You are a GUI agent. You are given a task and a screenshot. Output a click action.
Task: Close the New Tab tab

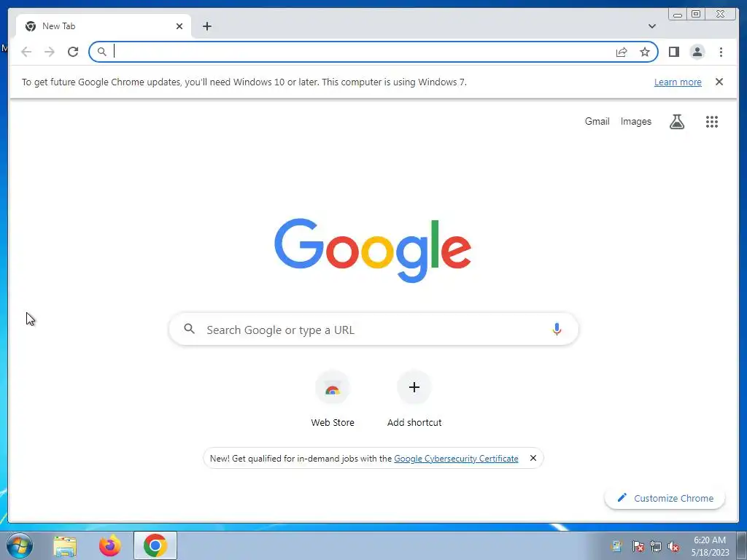coord(179,26)
